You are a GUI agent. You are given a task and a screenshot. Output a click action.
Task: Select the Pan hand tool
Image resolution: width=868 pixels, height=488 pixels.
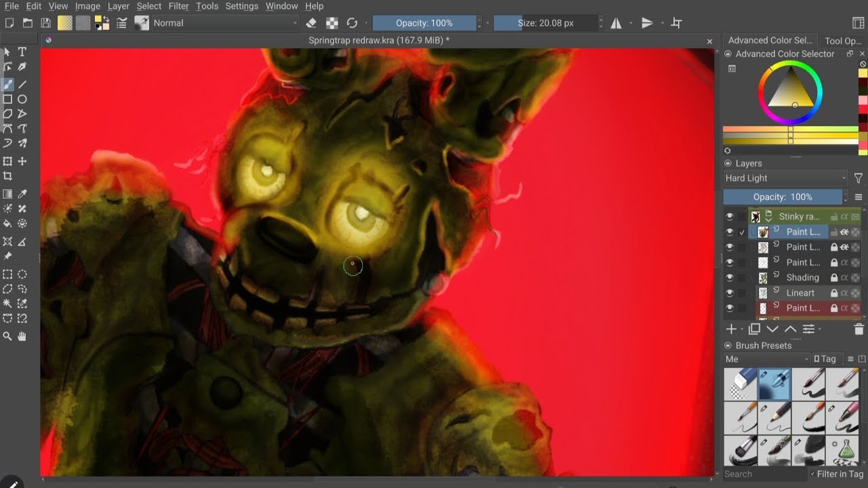(22, 335)
